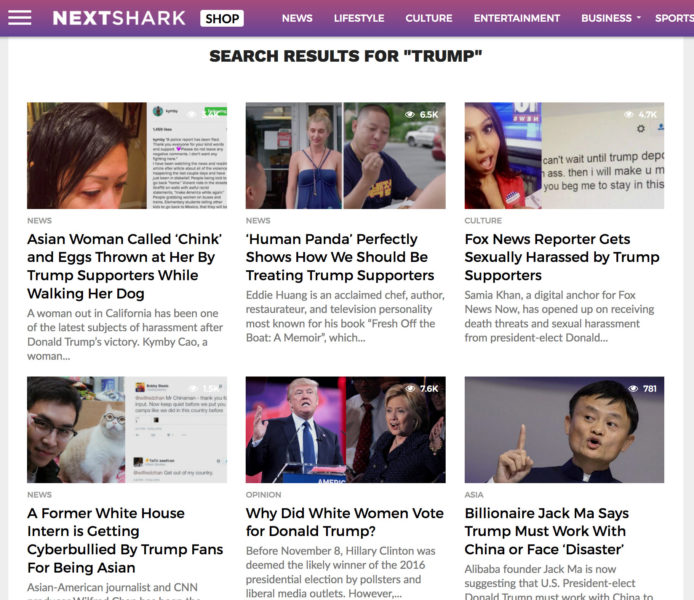Viewport: 694px width, 600px height.
Task: Open the Sports menu item
Action: (x=674, y=18)
